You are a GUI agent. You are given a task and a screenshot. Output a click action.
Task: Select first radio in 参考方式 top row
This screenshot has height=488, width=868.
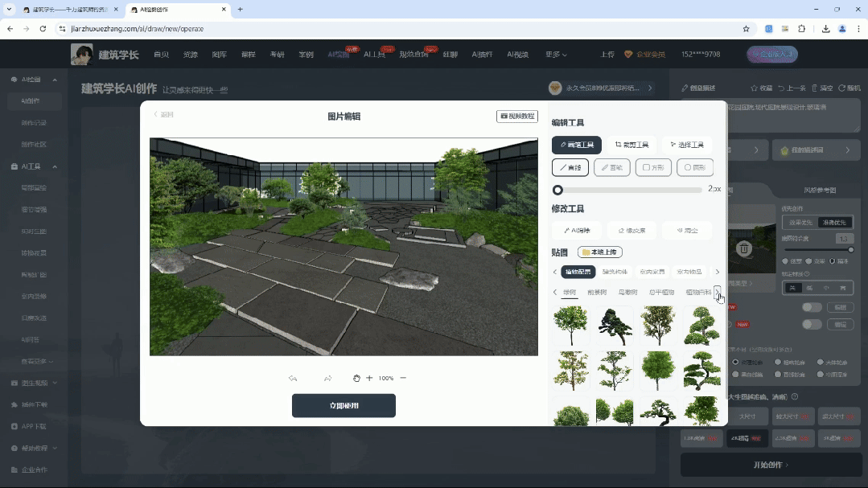tap(736, 363)
